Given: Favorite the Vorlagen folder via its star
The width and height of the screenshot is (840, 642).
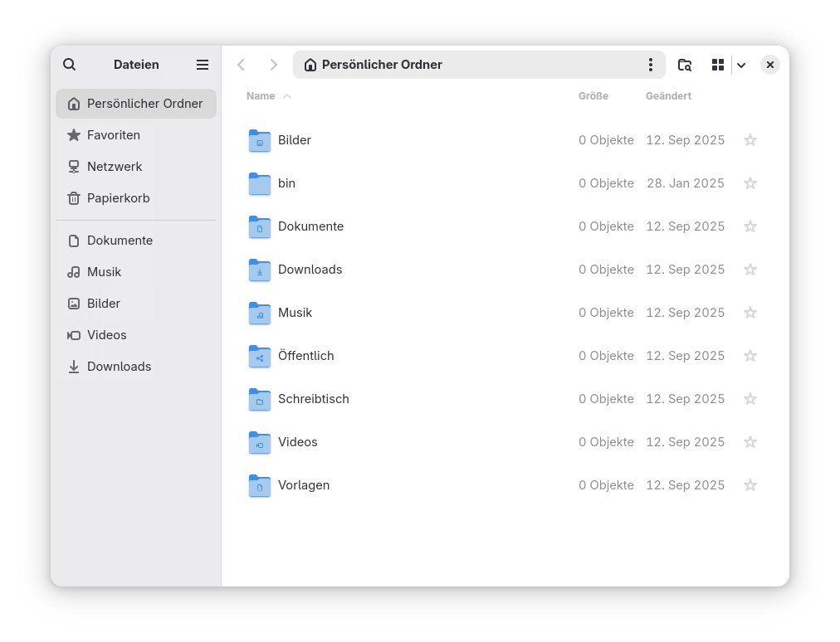Looking at the screenshot, I should coord(750,485).
